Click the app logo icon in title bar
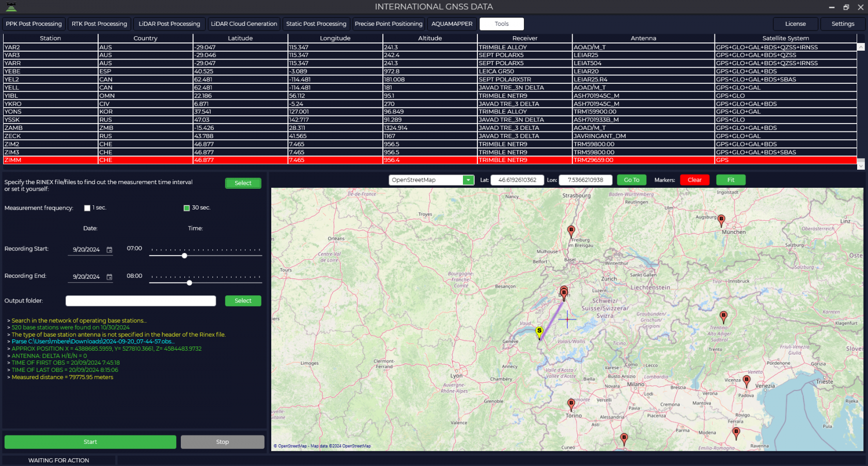 [x=11, y=7]
